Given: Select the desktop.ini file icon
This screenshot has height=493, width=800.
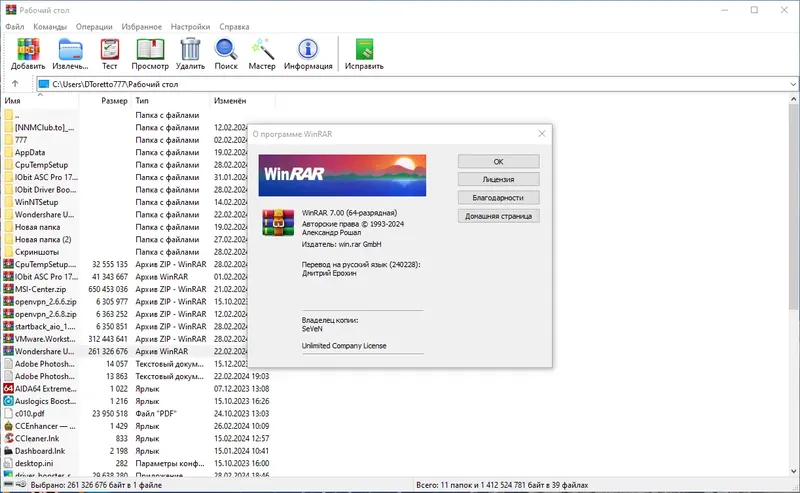Looking at the screenshot, I should pyautogui.click(x=8, y=463).
